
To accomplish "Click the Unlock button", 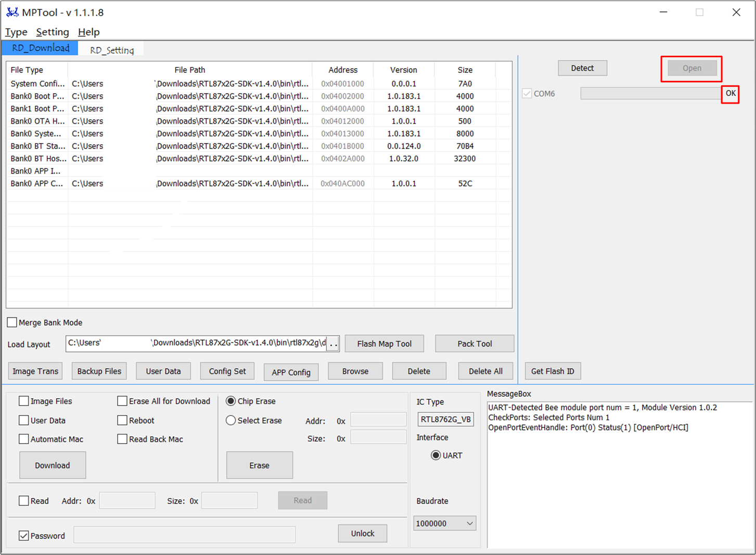I will [362, 534].
